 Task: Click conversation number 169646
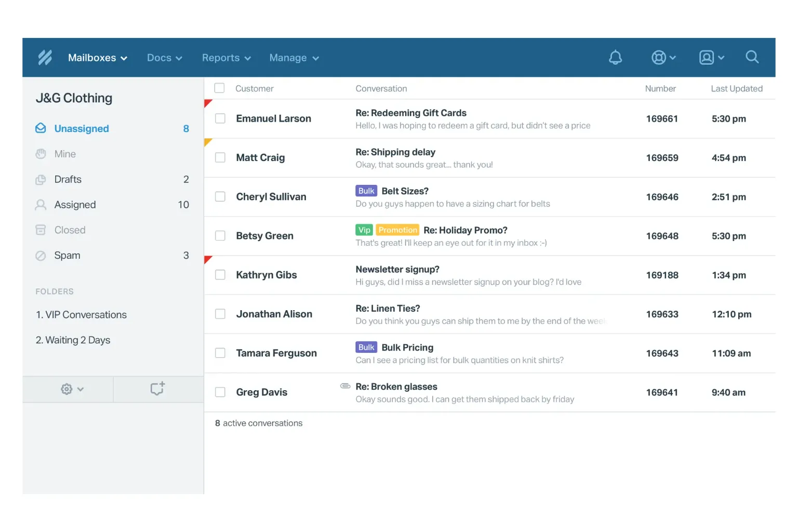(662, 197)
